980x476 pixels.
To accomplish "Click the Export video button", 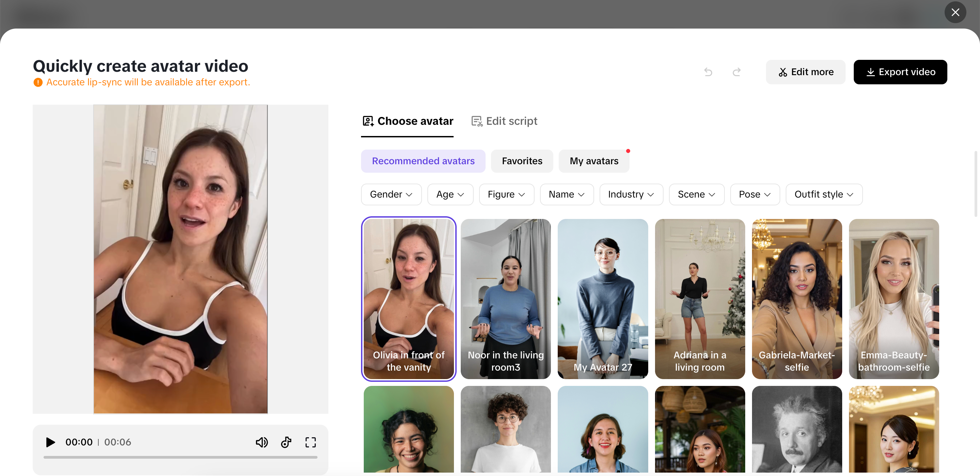I will point(900,72).
